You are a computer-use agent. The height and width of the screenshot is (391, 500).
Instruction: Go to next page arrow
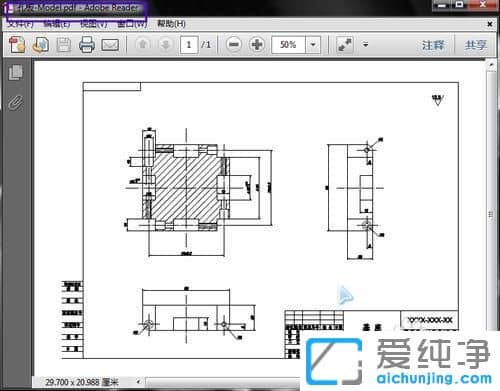pyautogui.click(x=166, y=44)
